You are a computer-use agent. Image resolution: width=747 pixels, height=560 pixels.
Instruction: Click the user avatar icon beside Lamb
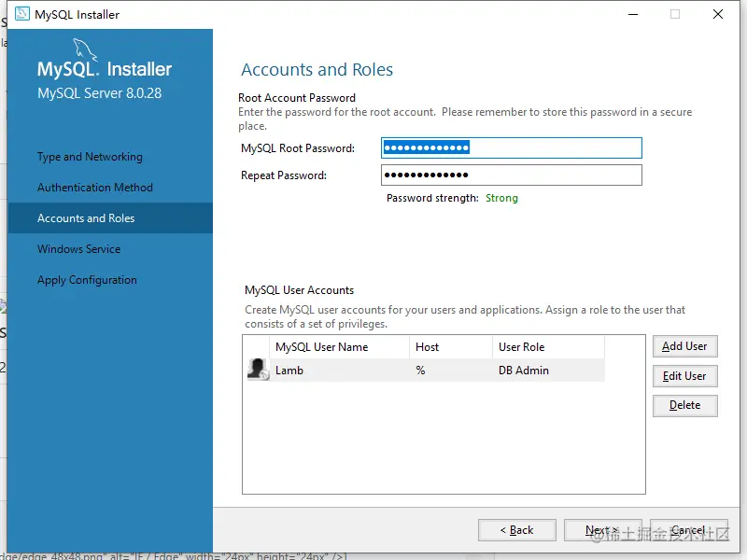258,370
